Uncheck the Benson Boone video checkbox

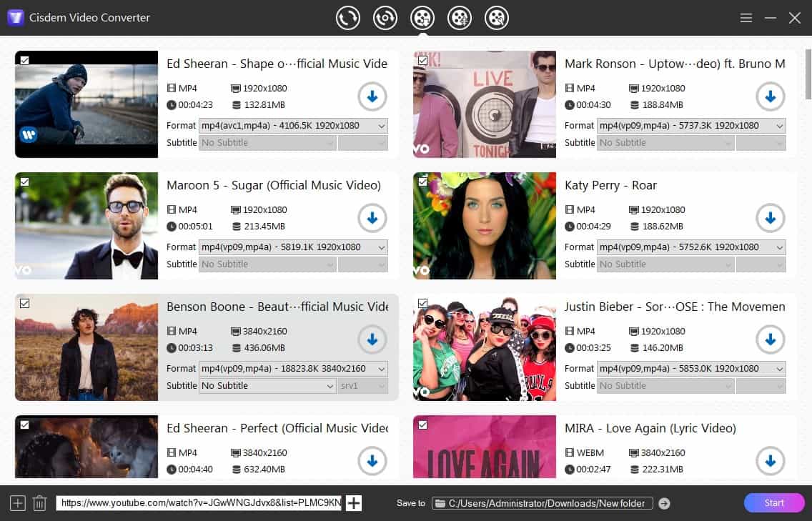(24, 303)
